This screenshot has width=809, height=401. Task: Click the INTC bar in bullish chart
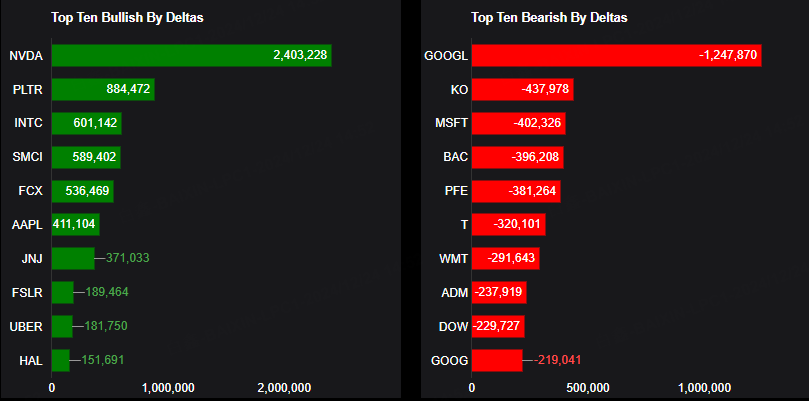click(86, 123)
